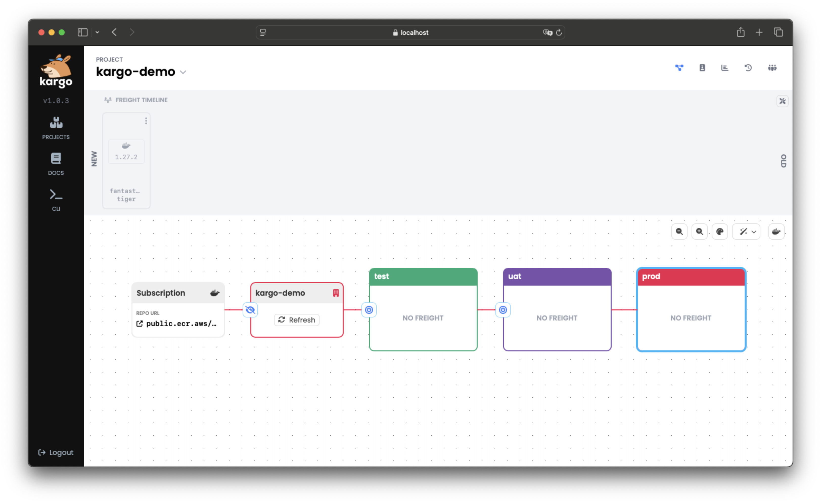Expand the kargo-demo project dropdown
This screenshot has height=504, width=821.
183,72
